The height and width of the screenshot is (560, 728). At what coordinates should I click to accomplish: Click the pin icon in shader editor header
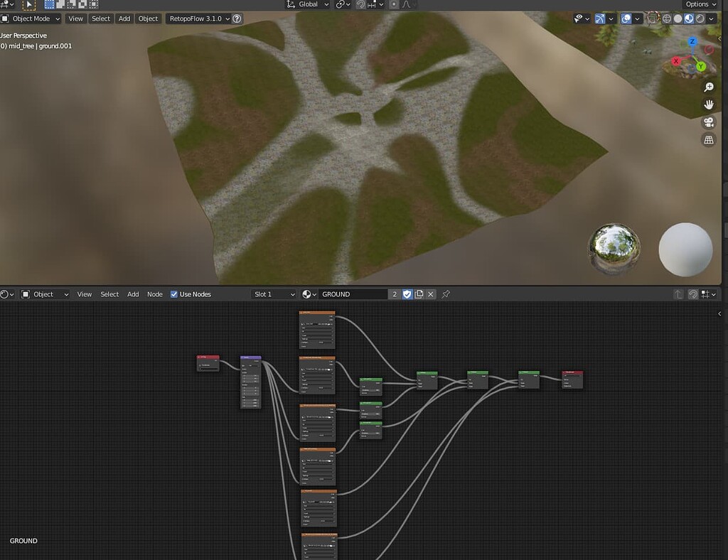coord(446,294)
